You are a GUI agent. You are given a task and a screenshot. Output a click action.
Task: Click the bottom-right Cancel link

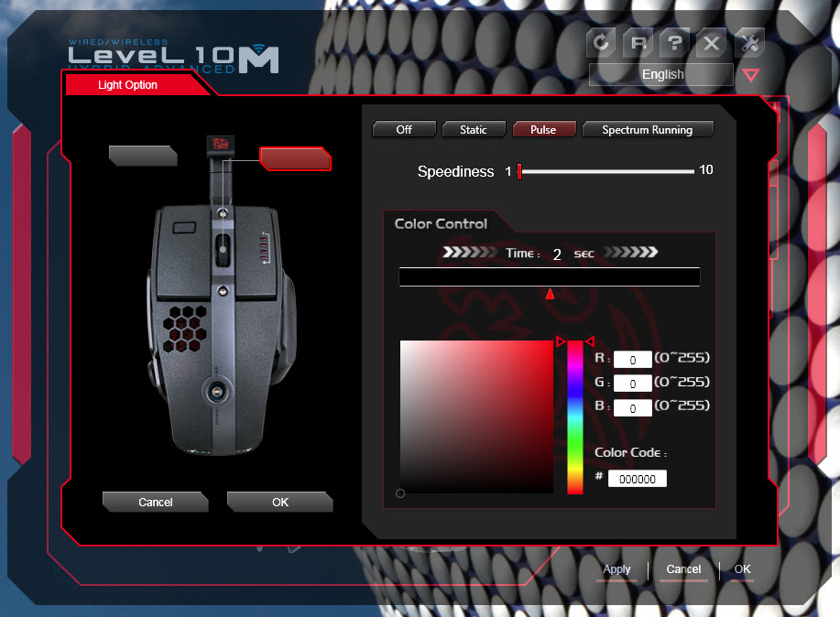tap(683, 569)
